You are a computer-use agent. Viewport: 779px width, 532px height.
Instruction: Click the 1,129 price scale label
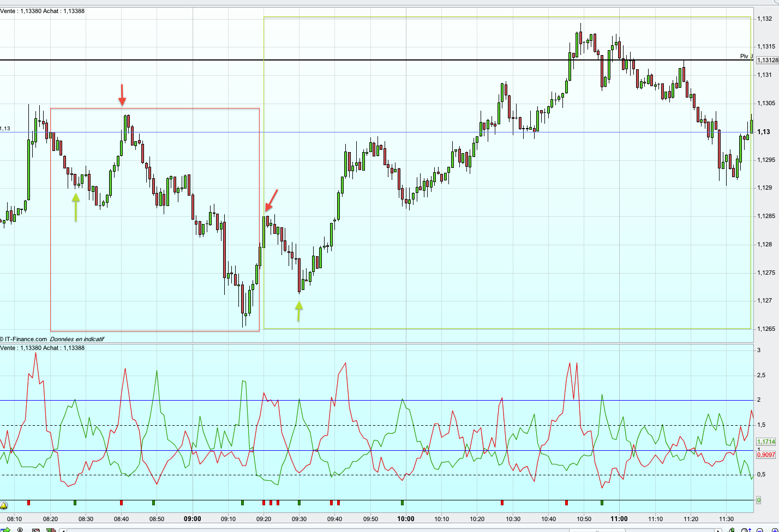coord(765,188)
